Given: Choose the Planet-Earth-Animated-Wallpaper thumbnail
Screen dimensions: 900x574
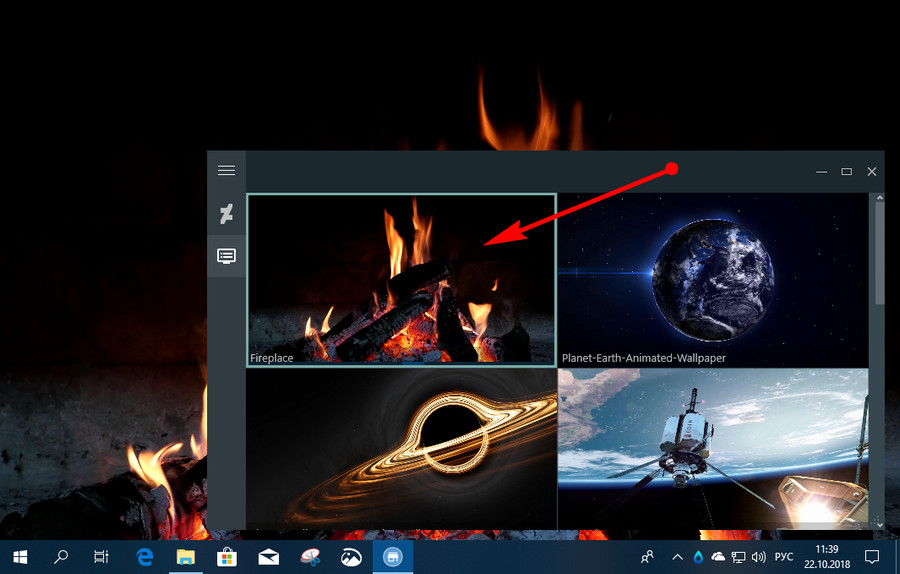Looking at the screenshot, I should click(x=713, y=278).
